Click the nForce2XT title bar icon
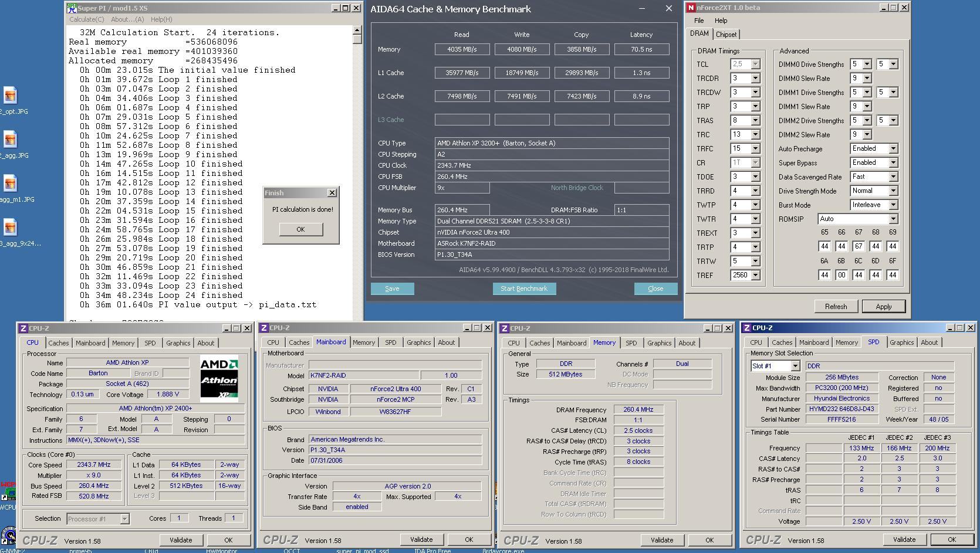The height and width of the screenshot is (553, 980). pos(691,8)
